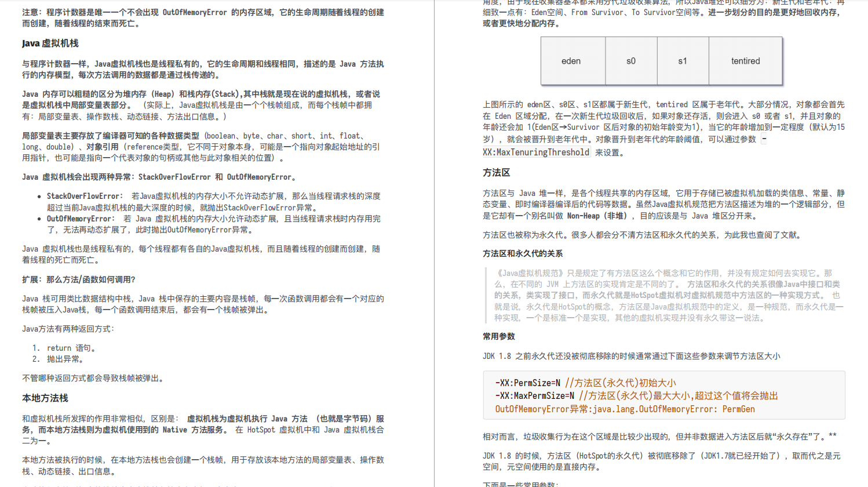The height and width of the screenshot is (487, 868).
Task: Click the code "-XX:MaxPermSize=N"
Action: (x=535, y=395)
